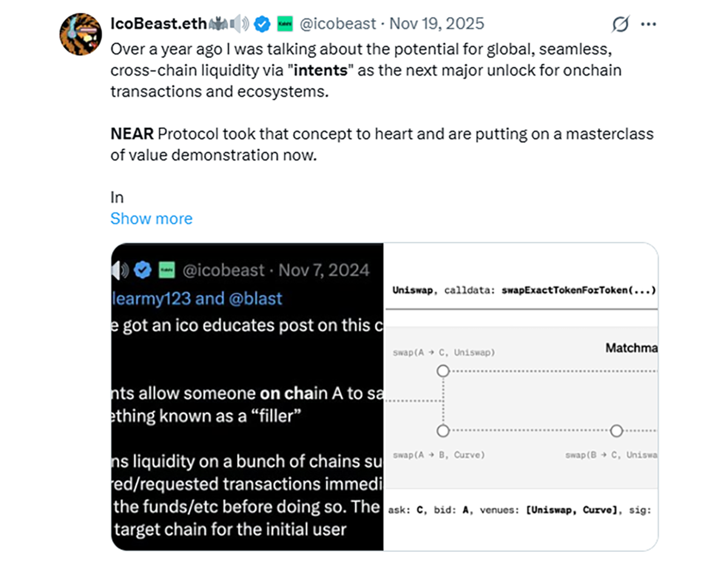The image size is (728, 561).
Task: Click the bat emoji after IcoBeast.eth name
Action: click(218, 24)
